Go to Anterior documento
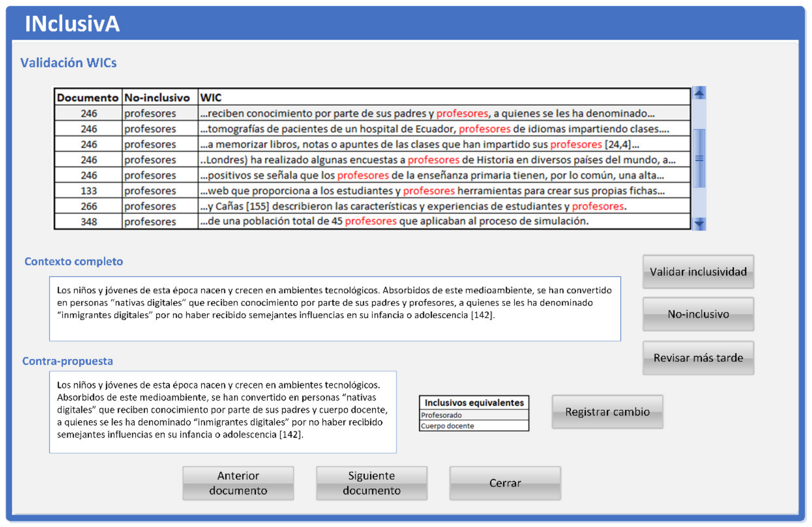Viewport: 812px width, 527px height. [x=238, y=483]
